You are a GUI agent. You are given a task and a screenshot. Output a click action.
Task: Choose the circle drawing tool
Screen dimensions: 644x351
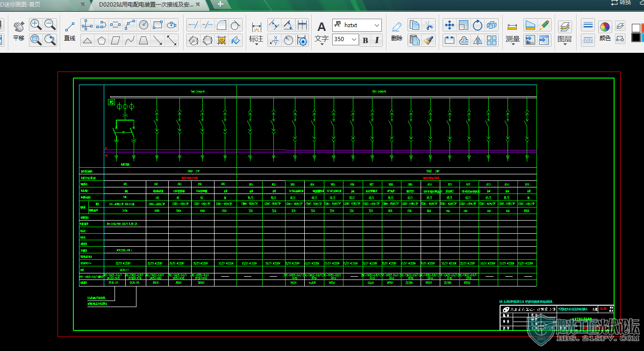point(144,25)
